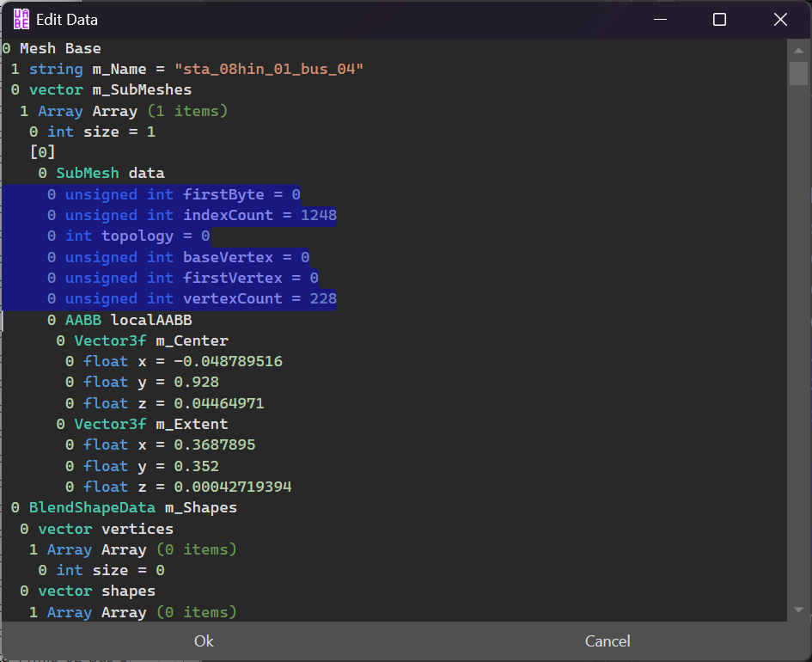The image size is (812, 662).
Task: Click the "[0]" array index line
Action: [x=42, y=152]
